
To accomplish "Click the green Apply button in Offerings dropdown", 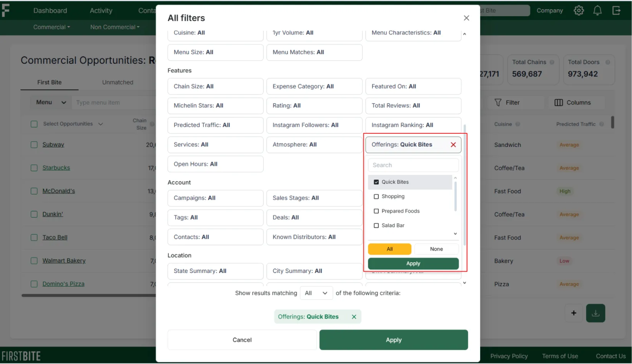I will [x=413, y=264].
